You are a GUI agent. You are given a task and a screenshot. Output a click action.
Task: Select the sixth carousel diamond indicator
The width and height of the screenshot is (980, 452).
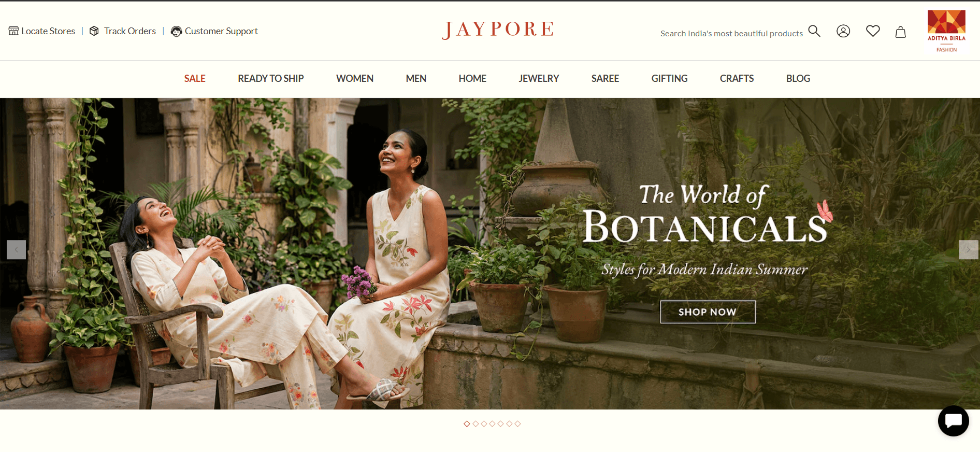tap(509, 424)
